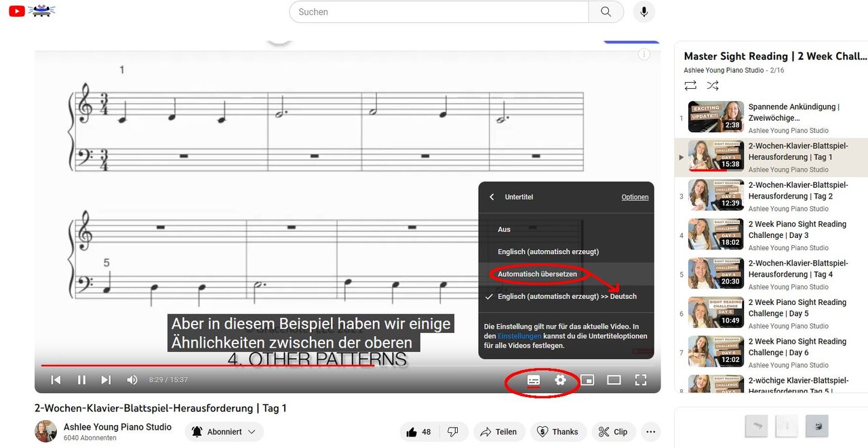Viewport: 868px width, 448px height.
Task: Like the video with thumbs up
Action: pyautogui.click(x=420, y=432)
